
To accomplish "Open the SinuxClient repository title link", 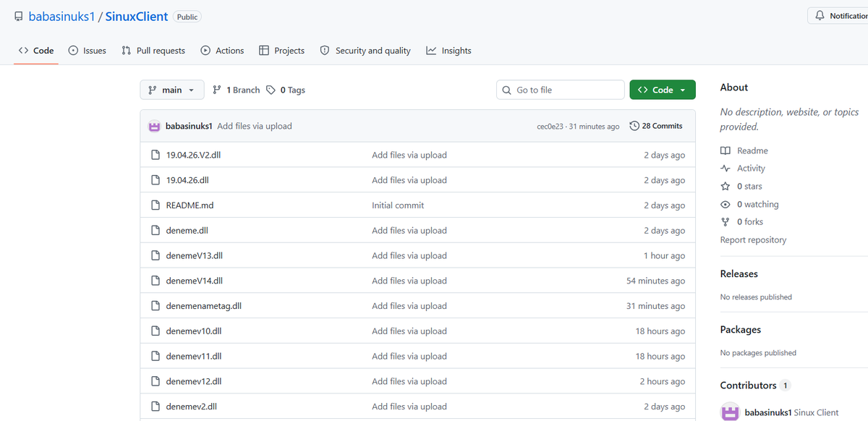I will (x=137, y=16).
